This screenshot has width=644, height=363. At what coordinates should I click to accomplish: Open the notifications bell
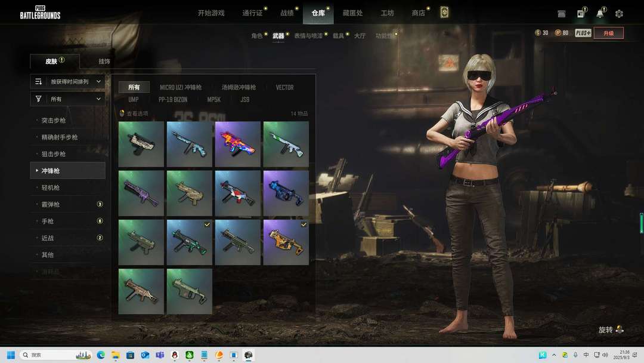pos(600,14)
